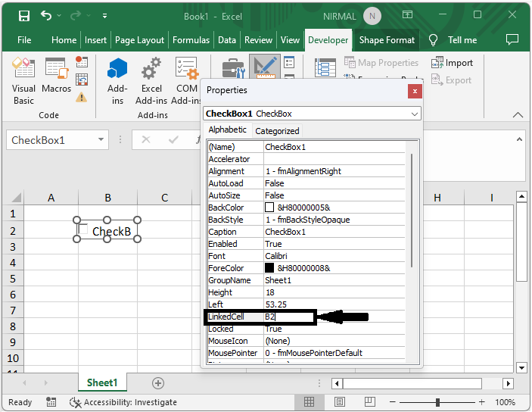
Task: Expand the Name Box dropdown
Action: 102,140
